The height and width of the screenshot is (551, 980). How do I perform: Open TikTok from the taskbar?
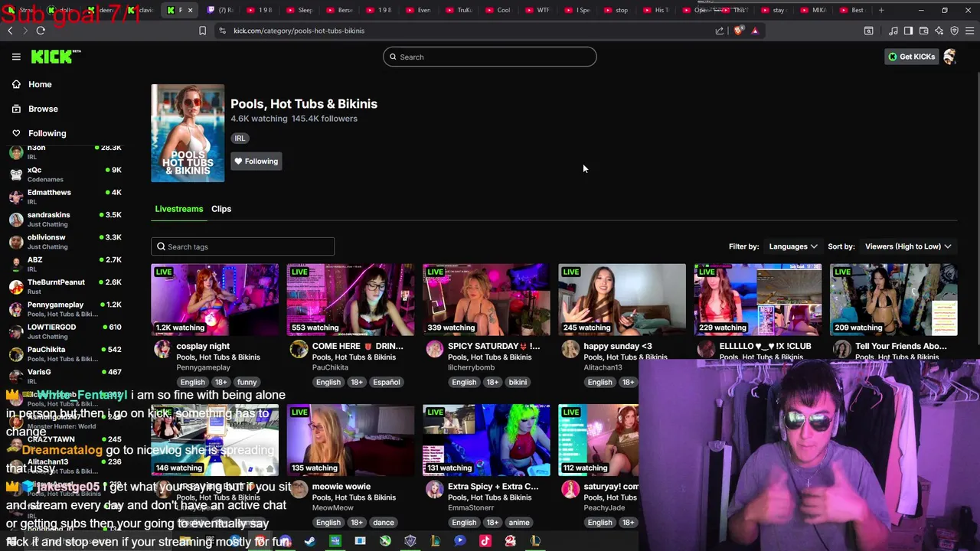485,541
